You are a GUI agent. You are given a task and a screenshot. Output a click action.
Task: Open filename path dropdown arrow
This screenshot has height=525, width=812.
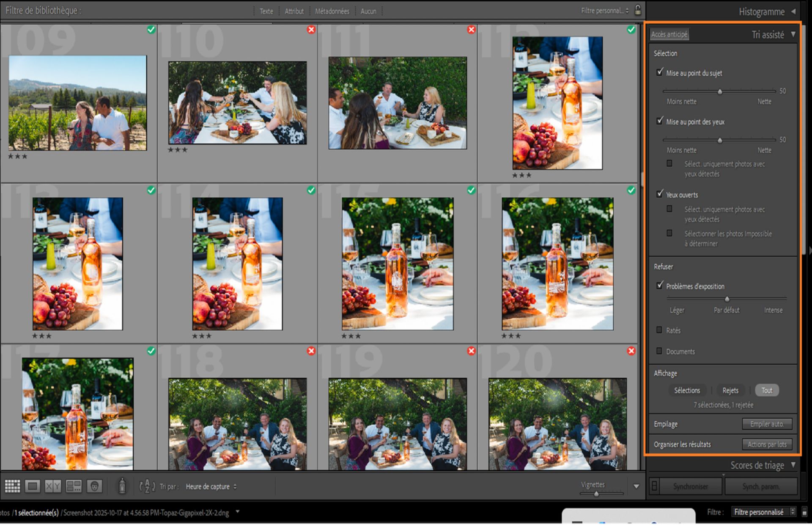pos(238,512)
